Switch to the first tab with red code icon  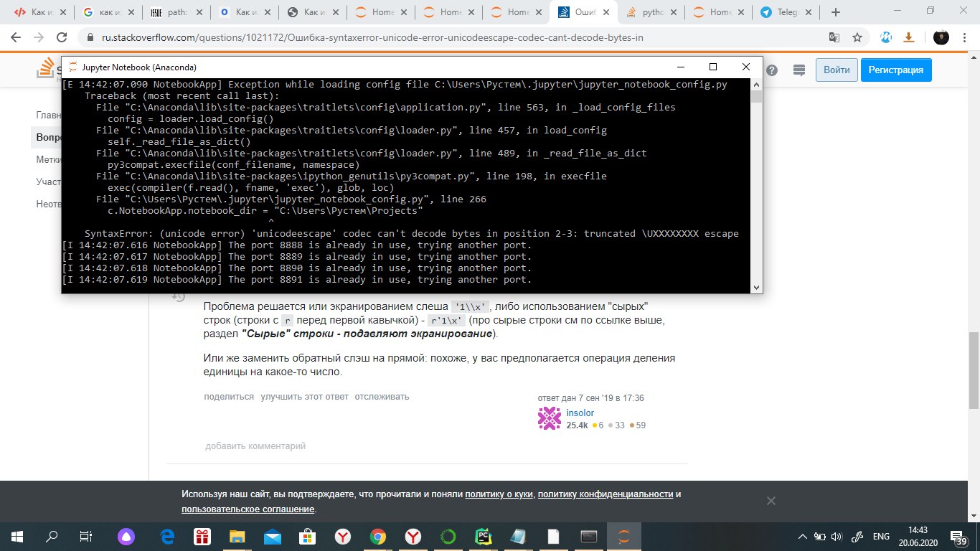click(41, 12)
